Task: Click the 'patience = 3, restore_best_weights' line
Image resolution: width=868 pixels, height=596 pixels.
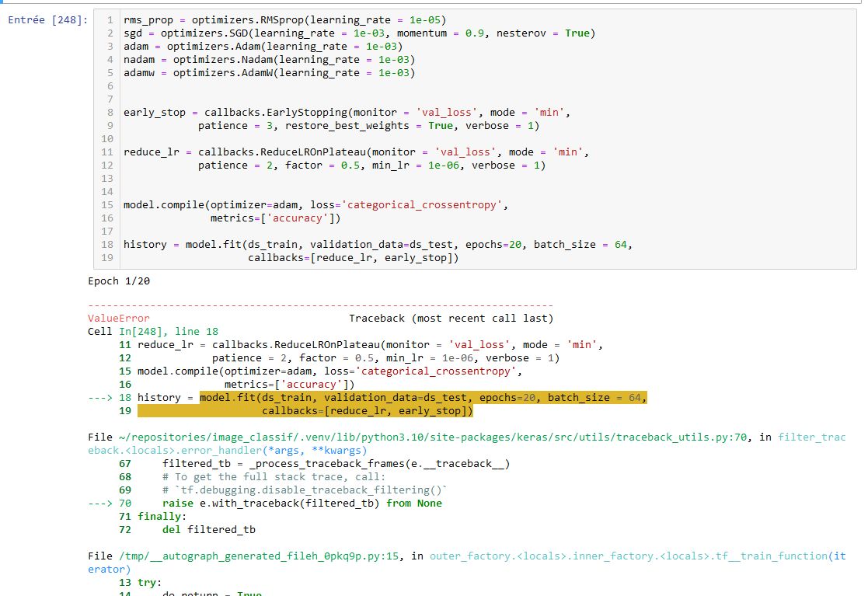Action: pyautogui.click(x=368, y=126)
